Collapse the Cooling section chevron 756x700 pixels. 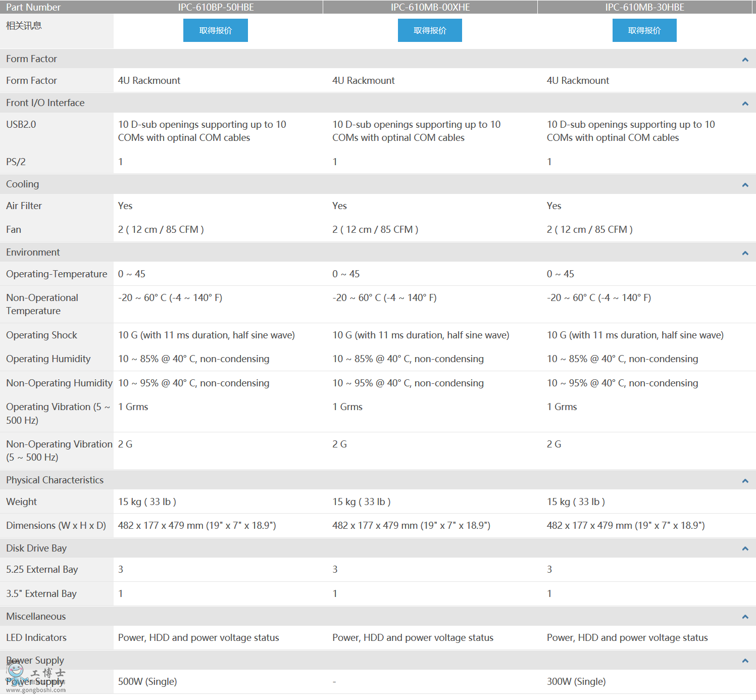pos(745,185)
